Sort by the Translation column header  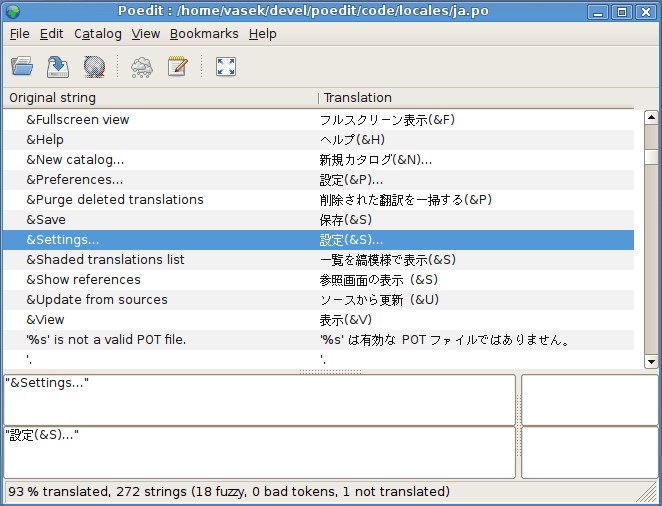pos(476,98)
